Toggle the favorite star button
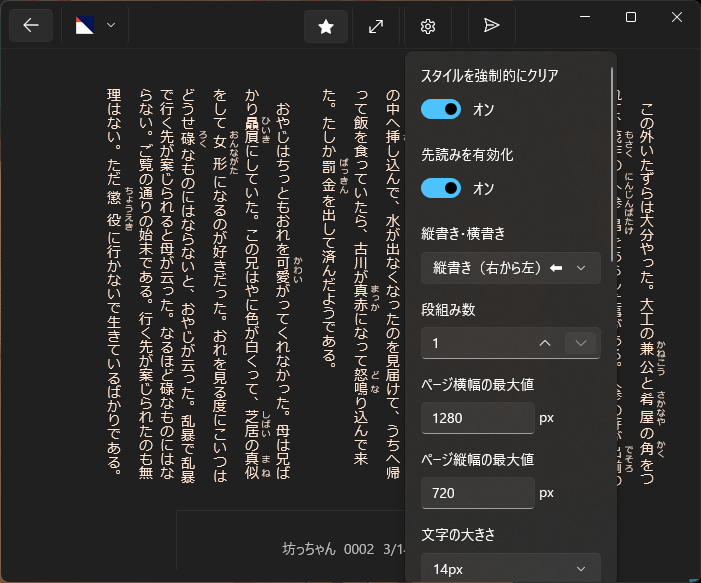This screenshot has width=701, height=583. pos(326,26)
